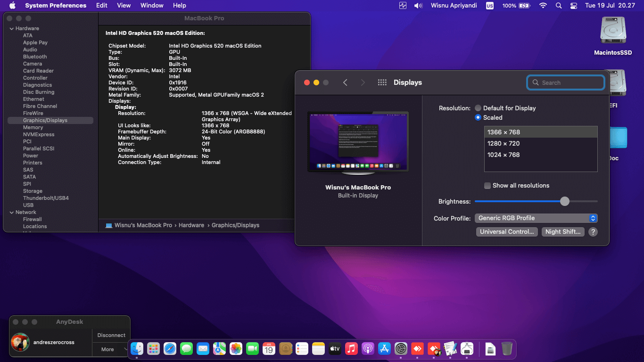Select the Scaled resolution option
This screenshot has width=644, height=362.
(479, 117)
